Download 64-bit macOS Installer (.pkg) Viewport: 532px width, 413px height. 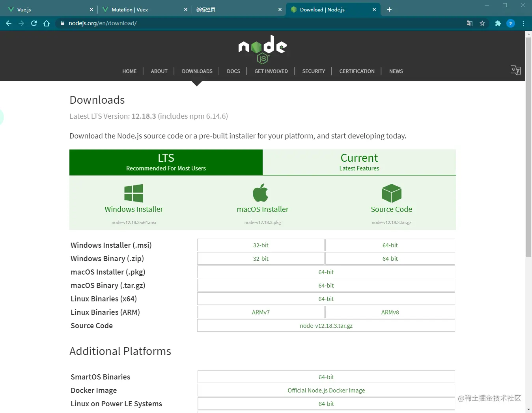point(326,272)
